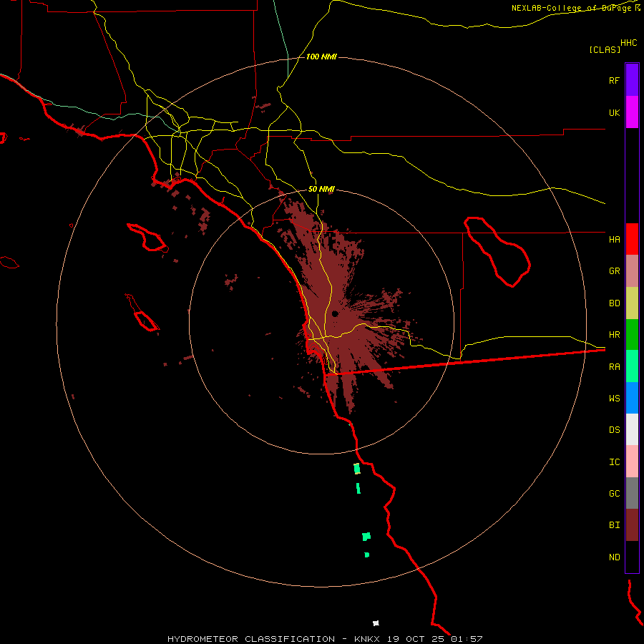
Task: Click the 100 NMI range ring label
Action: pyautogui.click(x=321, y=57)
